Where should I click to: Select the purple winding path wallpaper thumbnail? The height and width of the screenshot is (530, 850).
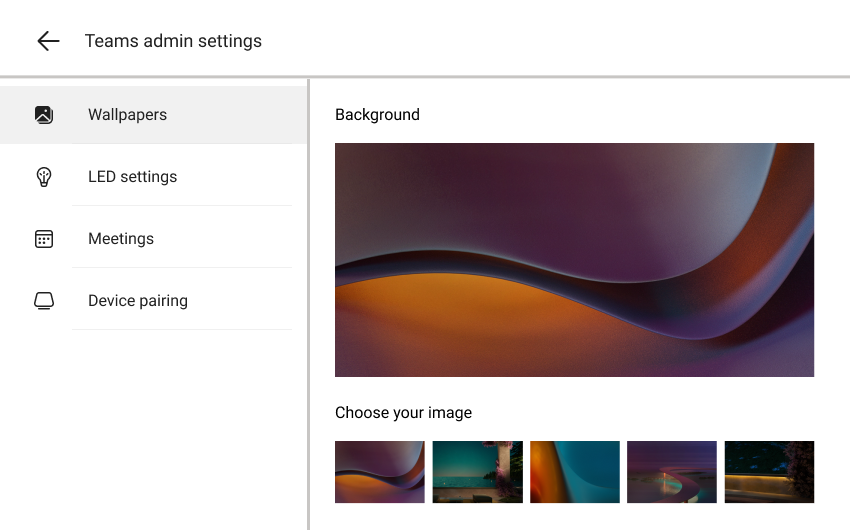pos(672,472)
